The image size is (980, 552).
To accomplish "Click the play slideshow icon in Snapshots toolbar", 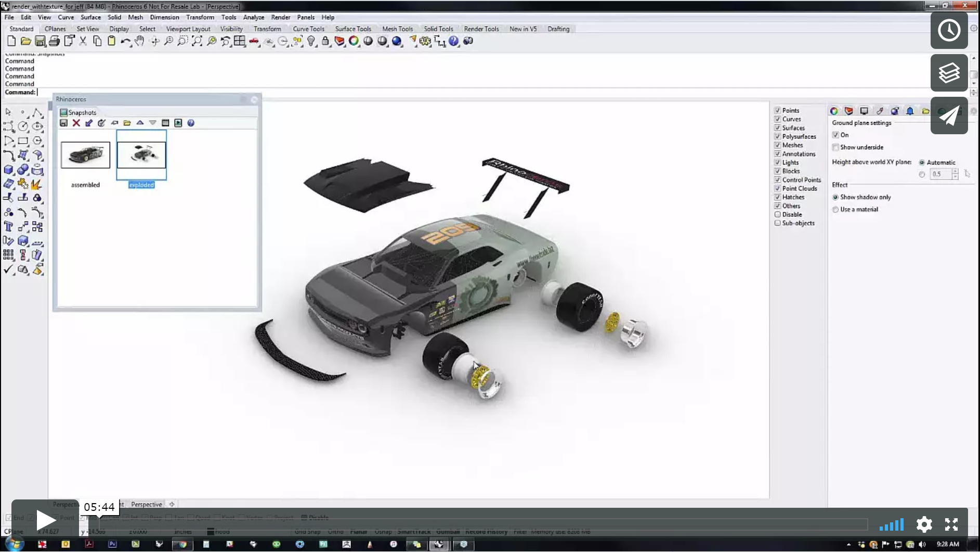I will [178, 123].
